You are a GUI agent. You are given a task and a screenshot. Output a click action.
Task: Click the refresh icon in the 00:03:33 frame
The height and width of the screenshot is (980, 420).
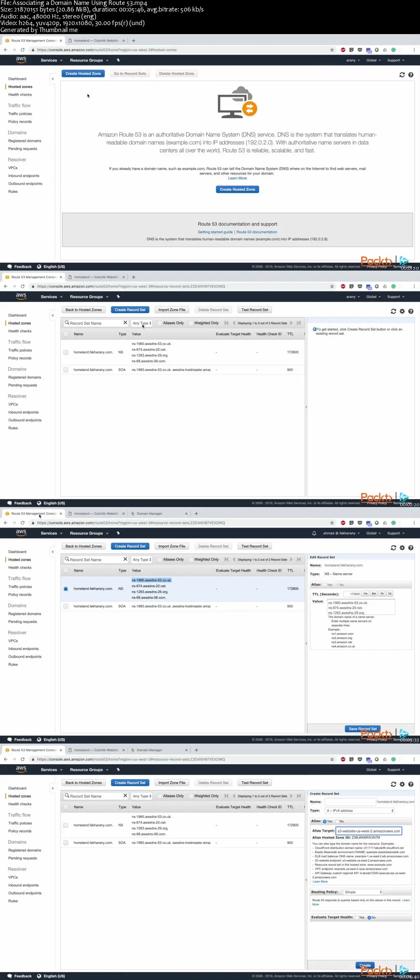point(393,548)
